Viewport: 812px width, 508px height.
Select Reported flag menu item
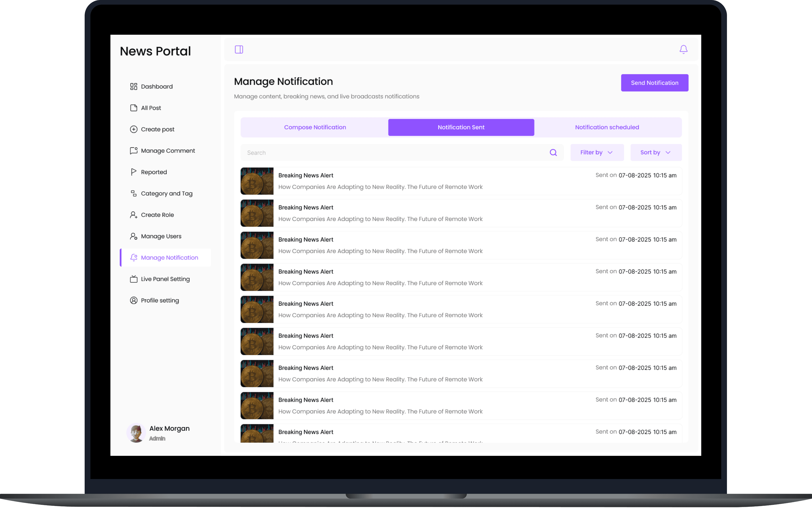coord(153,172)
